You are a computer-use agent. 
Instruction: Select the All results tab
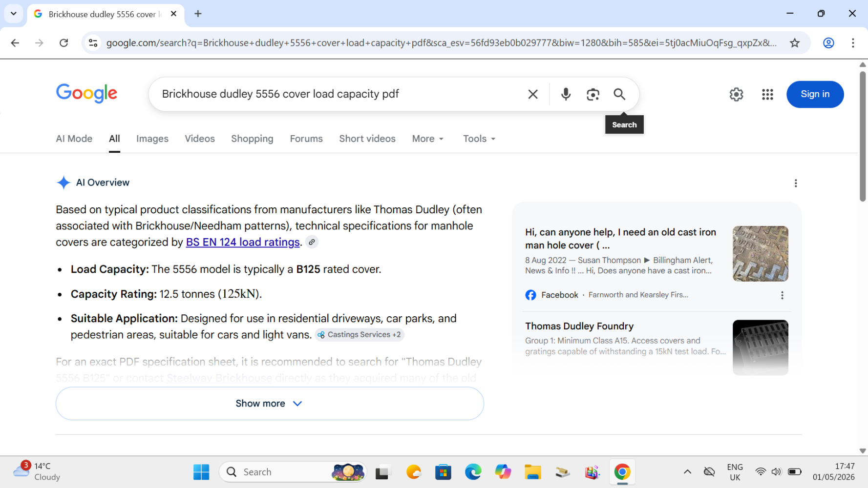click(x=114, y=139)
